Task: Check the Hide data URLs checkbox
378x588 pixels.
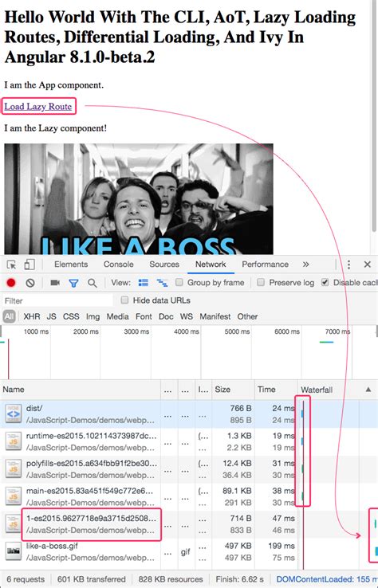Action: (124, 300)
